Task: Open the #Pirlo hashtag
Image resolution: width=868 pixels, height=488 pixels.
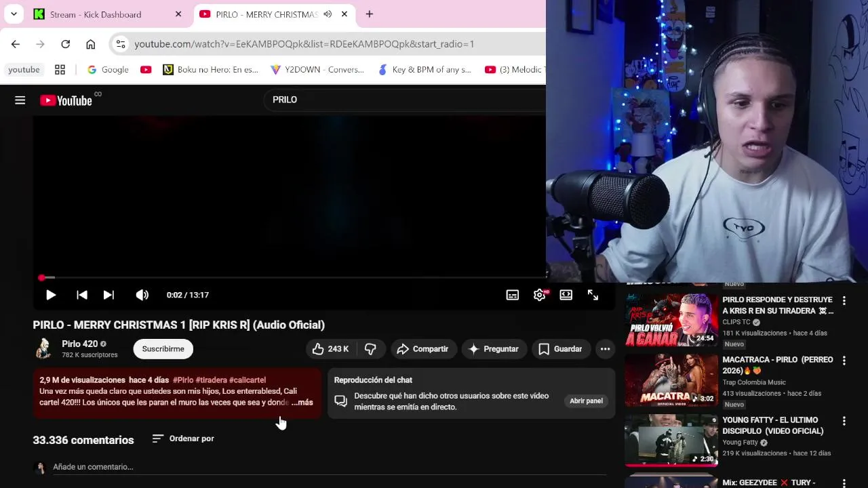Action: pyautogui.click(x=183, y=380)
